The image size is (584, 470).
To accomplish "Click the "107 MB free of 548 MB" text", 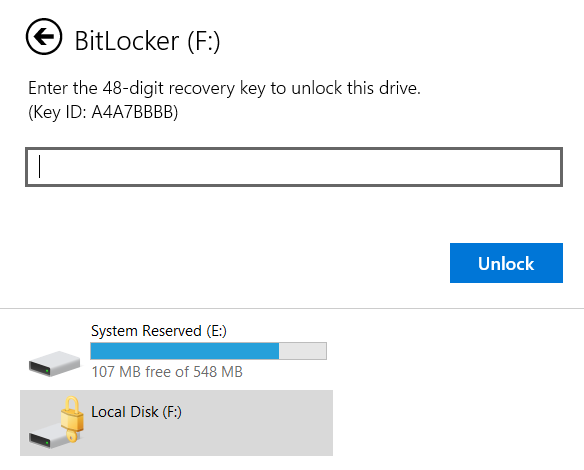I will click(x=167, y=372).
